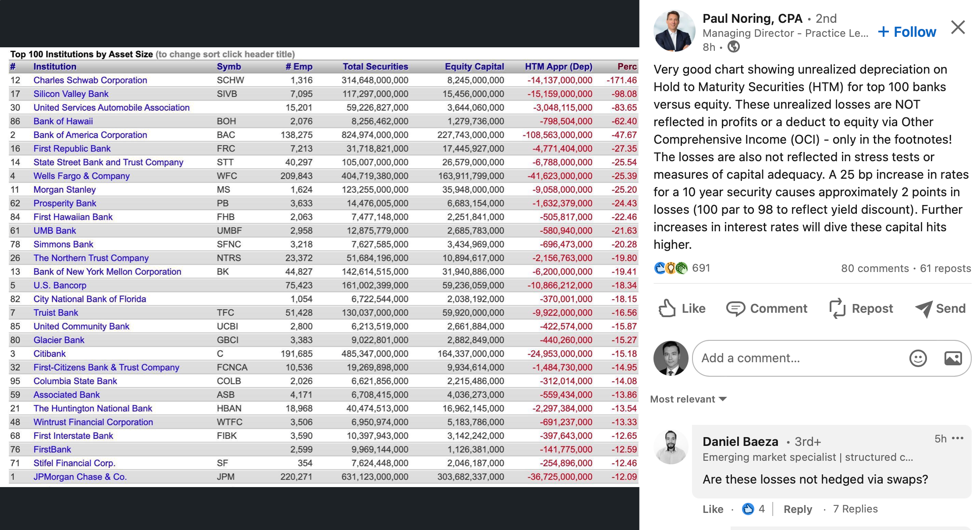
Task: Click the Repost arrows icon
Action: pos(837,308)
